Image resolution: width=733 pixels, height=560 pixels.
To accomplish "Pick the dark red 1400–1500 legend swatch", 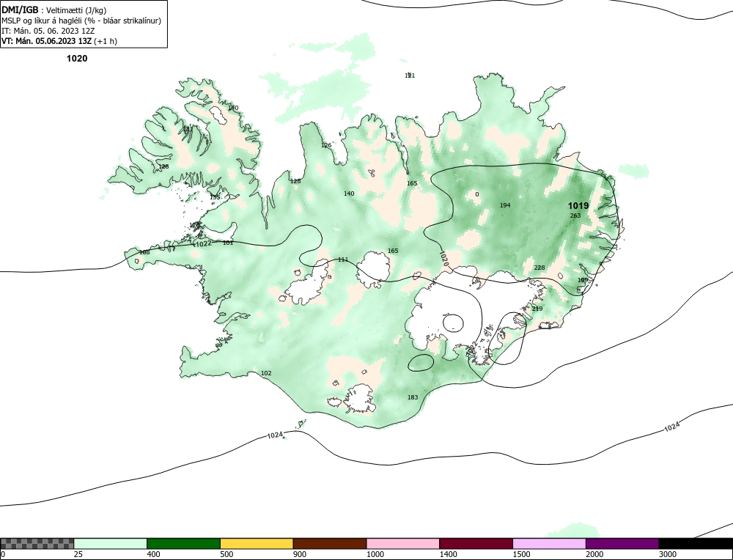I will point(476,543).
